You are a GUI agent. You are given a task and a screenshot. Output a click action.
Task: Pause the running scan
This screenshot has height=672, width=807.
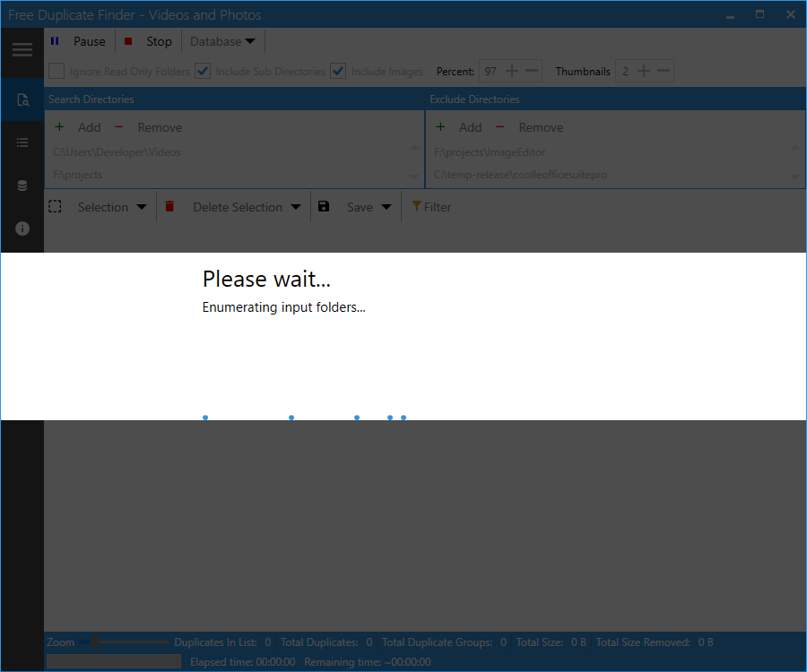(x=78, y=41)
